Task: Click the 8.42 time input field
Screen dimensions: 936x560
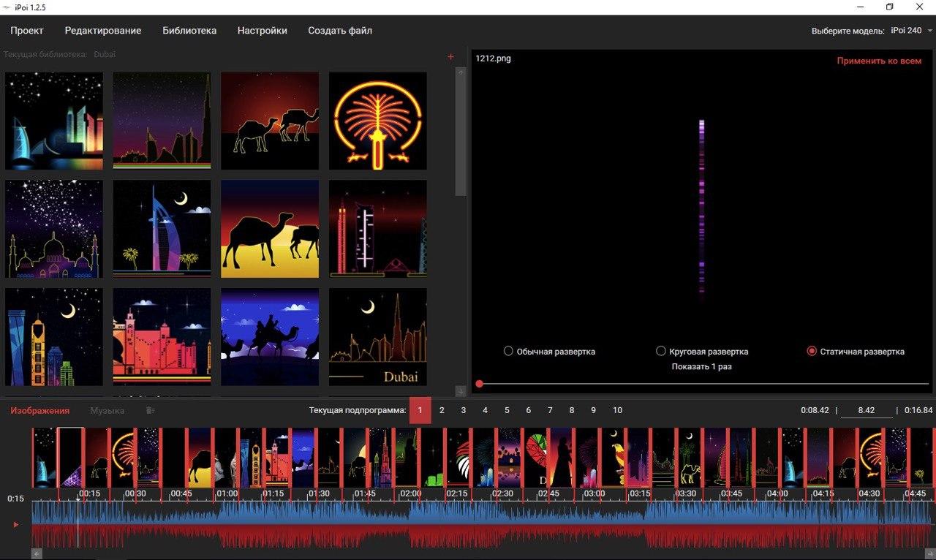Action: click(867, 410)
